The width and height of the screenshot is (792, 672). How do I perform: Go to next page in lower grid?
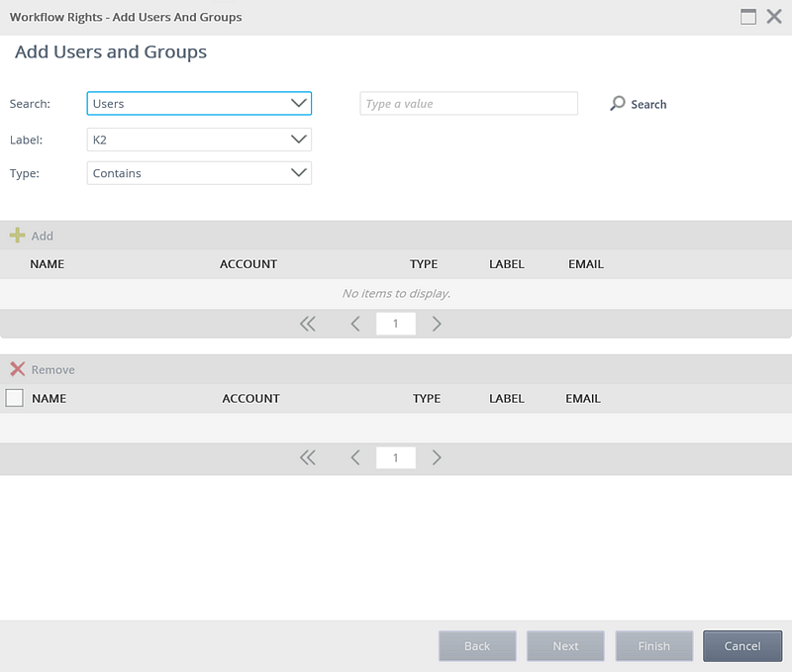click(437, 457)
